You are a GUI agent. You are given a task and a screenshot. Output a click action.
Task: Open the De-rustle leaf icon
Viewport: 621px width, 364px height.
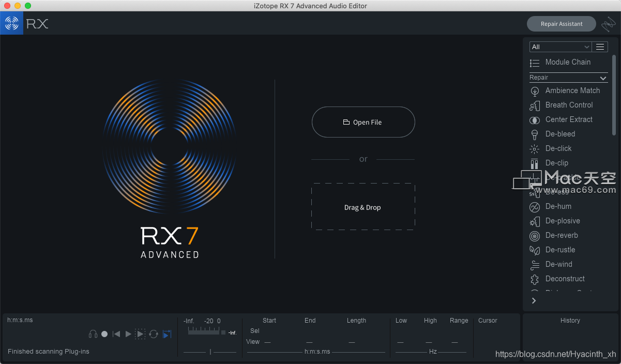(x=535, y=250)
